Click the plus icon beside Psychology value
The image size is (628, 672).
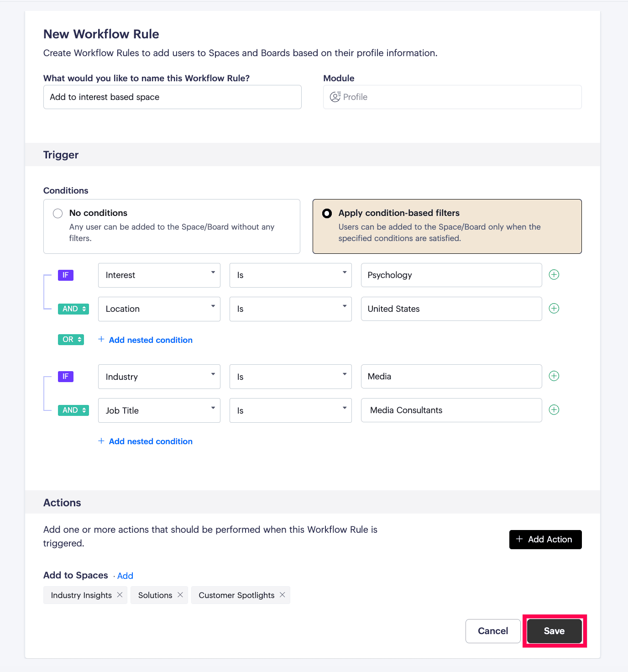point(554,275)
